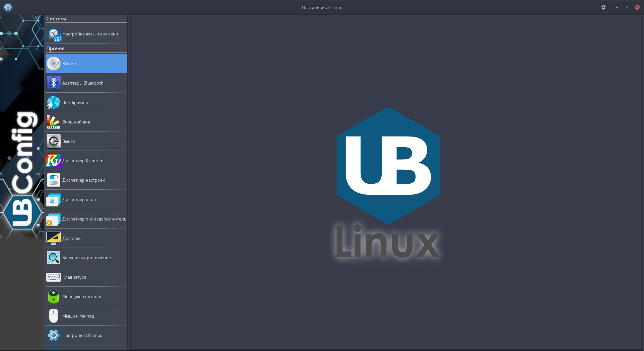The width and height of the screenshot is (644, 351).
Task: Open 'Клавиатура' settings entry
Action: 86,277
